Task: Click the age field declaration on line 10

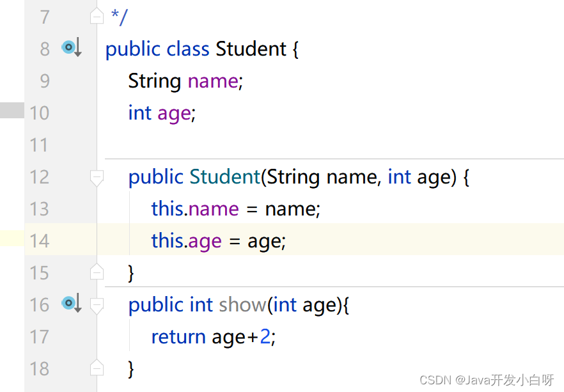Action: (x=174, y=113)
